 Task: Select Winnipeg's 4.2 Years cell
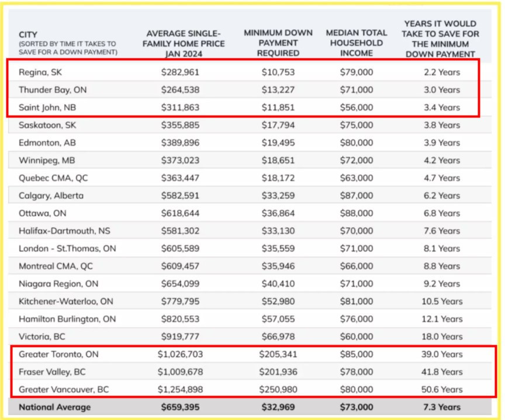tap(441, 160)
